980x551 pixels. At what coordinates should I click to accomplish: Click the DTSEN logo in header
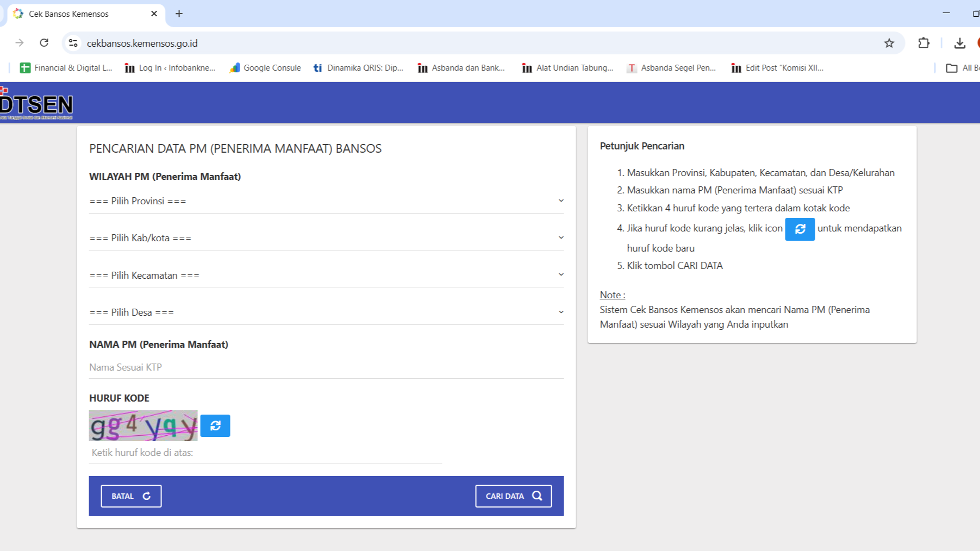[36, 104]
